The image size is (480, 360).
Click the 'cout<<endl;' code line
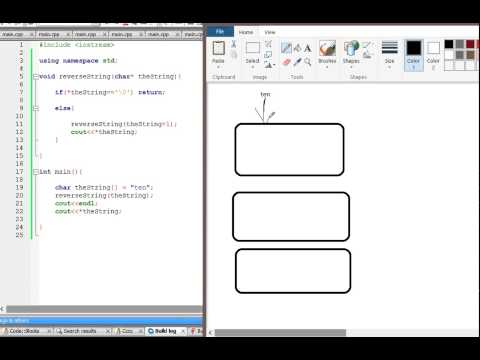(76, 203)
